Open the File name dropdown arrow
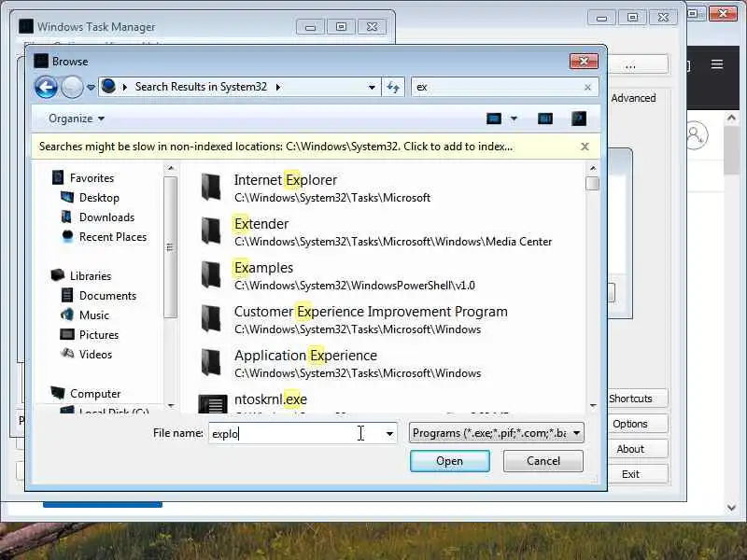The height and width of the screenshot is (560, 747). click(389, 433)
